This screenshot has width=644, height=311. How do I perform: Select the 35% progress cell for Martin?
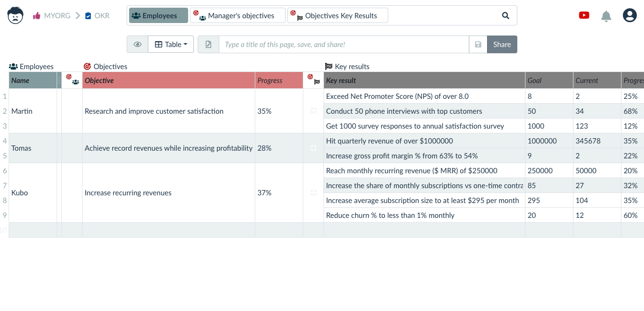coord(279,111)
